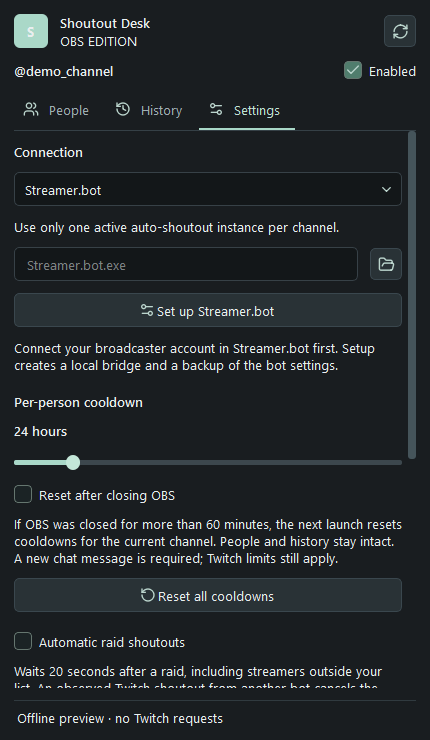
Task: Select the Settings tab
Action: point(247,111)
